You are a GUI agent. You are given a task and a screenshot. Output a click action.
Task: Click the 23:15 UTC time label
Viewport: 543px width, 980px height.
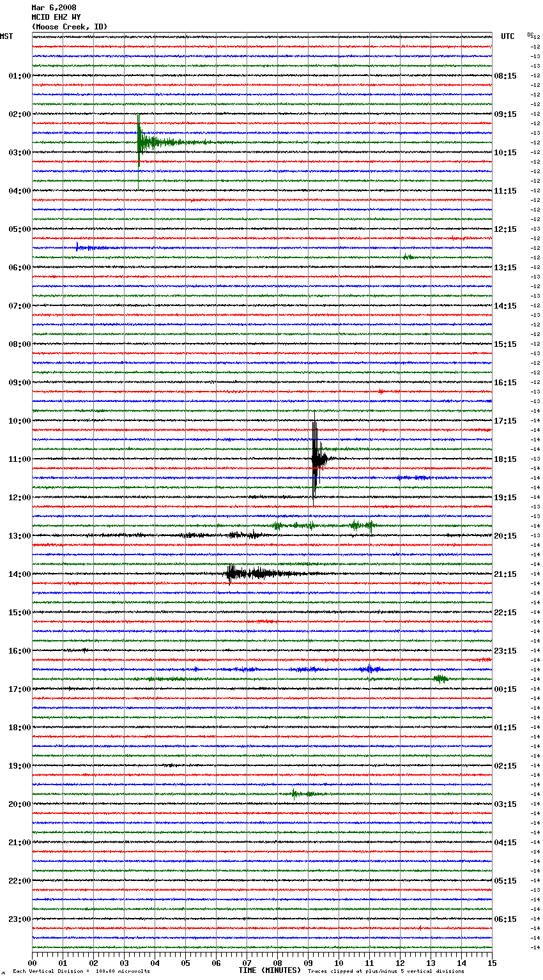(x=505, y=651)
